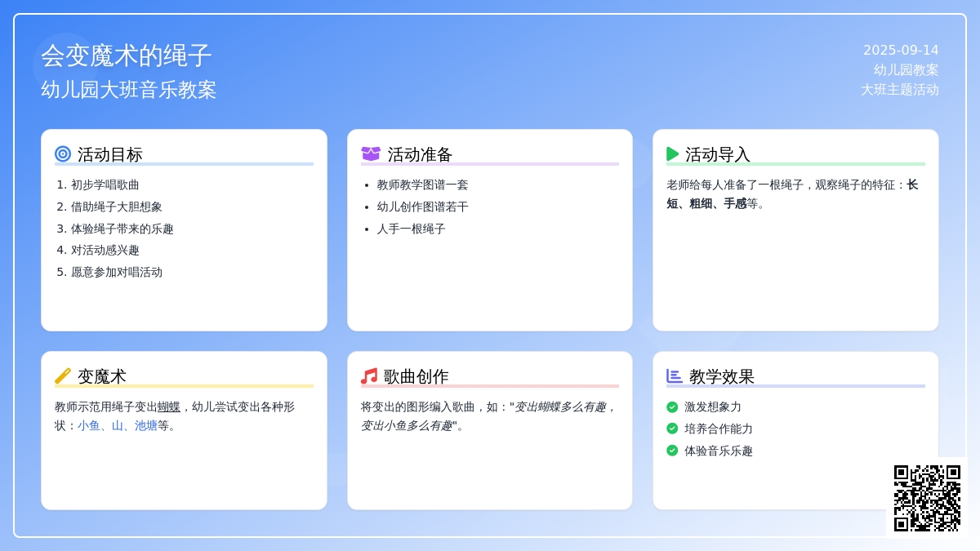
Task: Click the green play icon beside 活动导入
Action: [673, 153]
